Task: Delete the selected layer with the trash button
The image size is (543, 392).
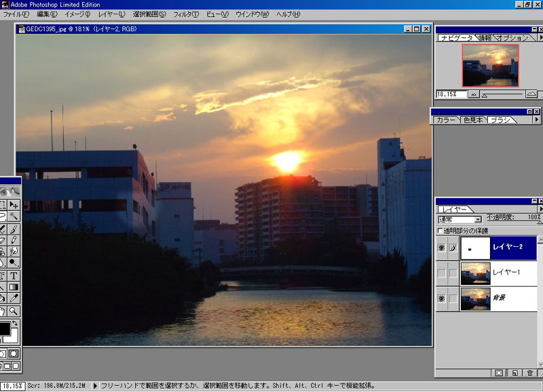Action: [530, 372]
